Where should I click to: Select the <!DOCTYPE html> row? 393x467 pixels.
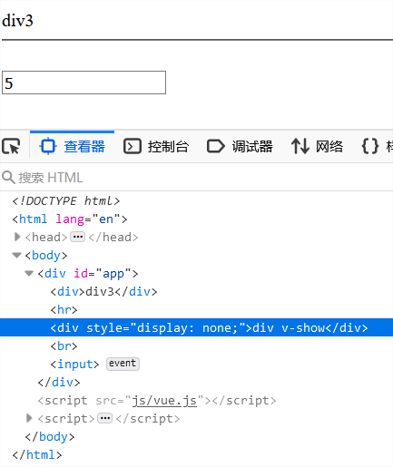coord(66,201)
